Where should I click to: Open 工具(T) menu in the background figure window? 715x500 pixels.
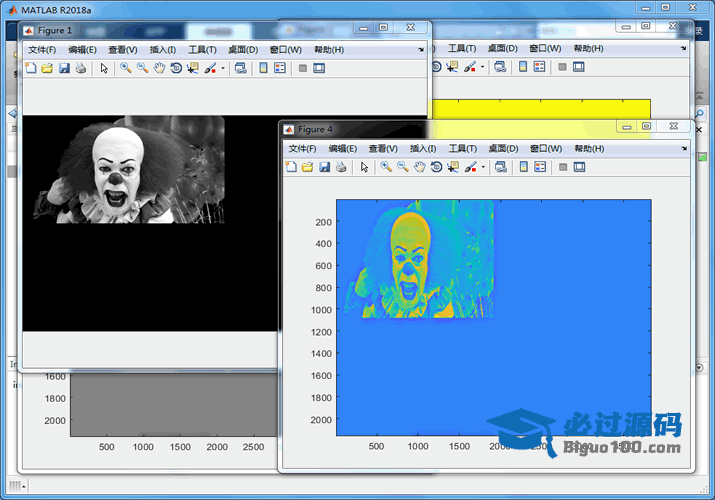(x=462, y=48)
